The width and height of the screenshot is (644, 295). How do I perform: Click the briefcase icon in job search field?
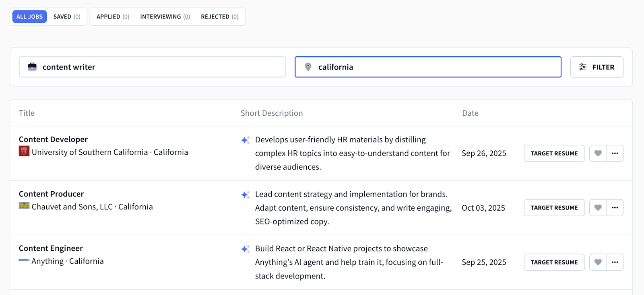pos(32,67)
